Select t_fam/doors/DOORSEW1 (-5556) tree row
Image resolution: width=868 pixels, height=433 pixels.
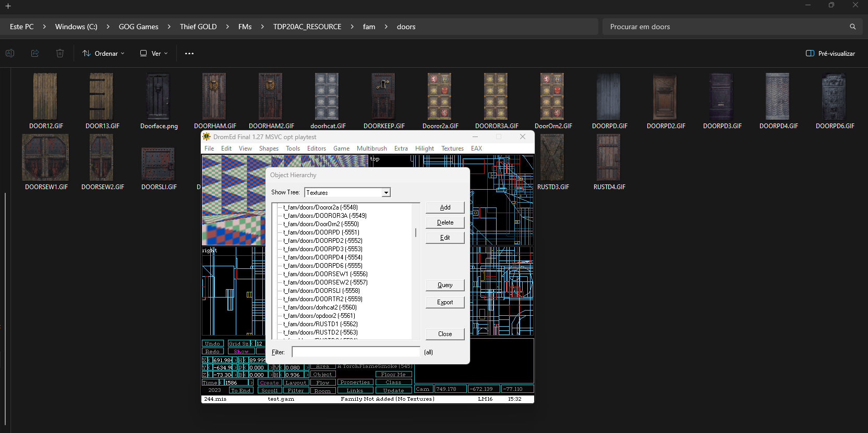point(325,274)
